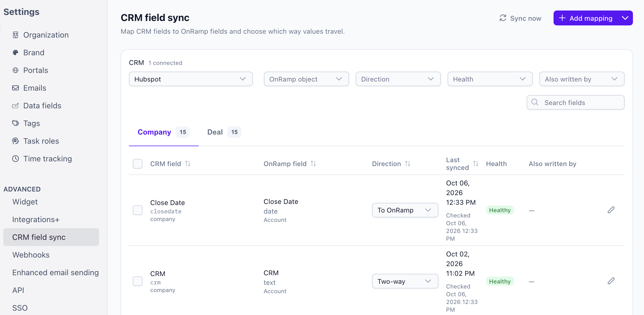Screen dimensions: 644x315
Task: Check the CRM row checkbox
Action: click(x=137, y=281)
